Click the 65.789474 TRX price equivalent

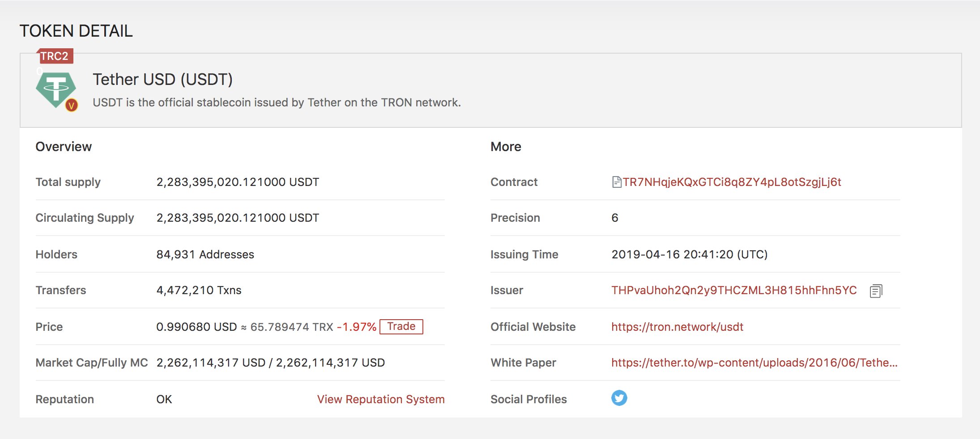pos(292,327)
